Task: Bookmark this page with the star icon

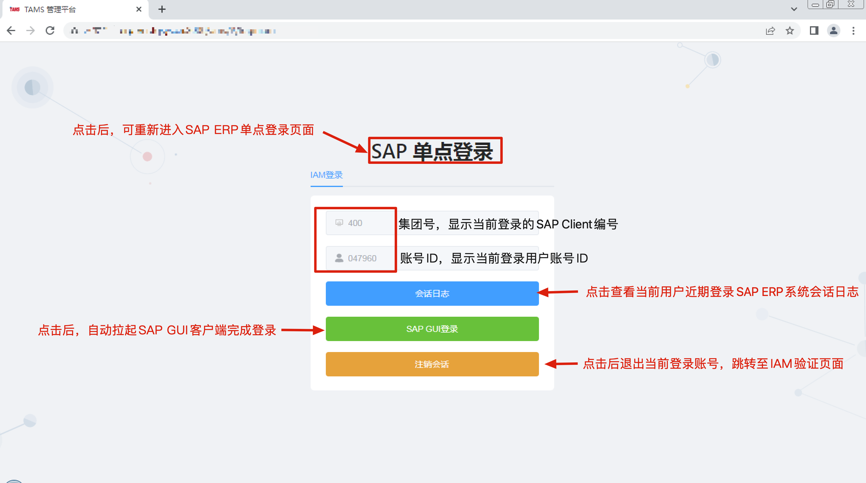Action: click(790, 31)
